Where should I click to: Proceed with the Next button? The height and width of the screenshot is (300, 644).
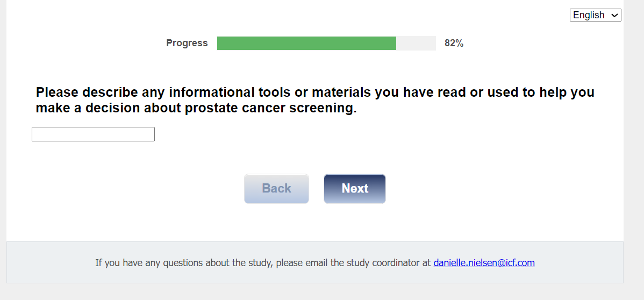tap(354, 189)
